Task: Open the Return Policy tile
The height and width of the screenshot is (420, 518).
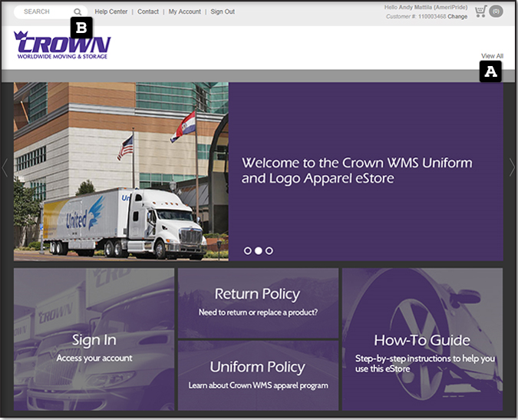Action: coord(258,303)
